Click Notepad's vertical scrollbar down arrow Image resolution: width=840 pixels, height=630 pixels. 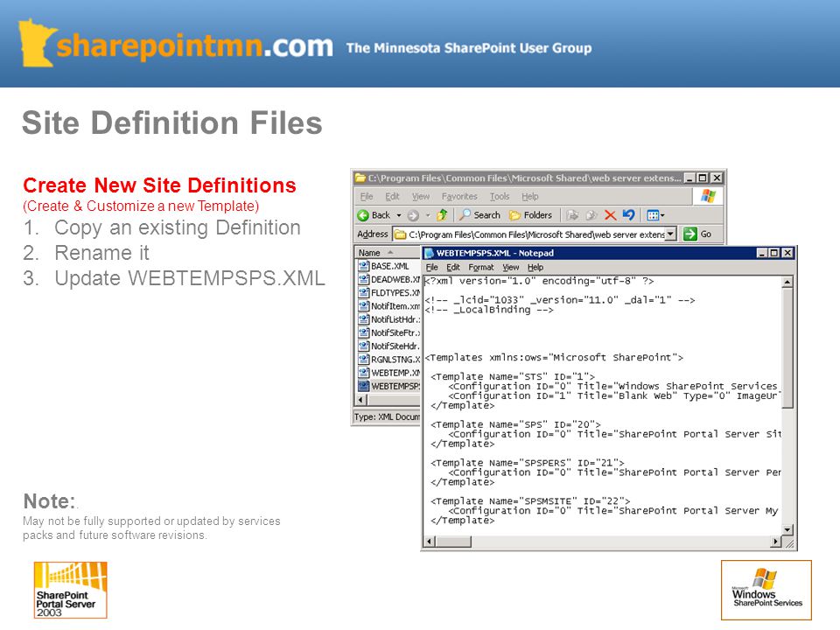tap(787, 529)
